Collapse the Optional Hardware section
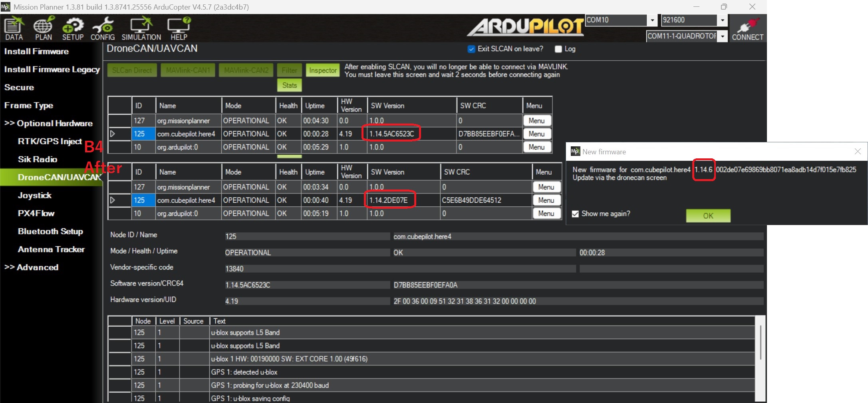The height and width of the screenshot is (403, 868). [x=48, y=123]
